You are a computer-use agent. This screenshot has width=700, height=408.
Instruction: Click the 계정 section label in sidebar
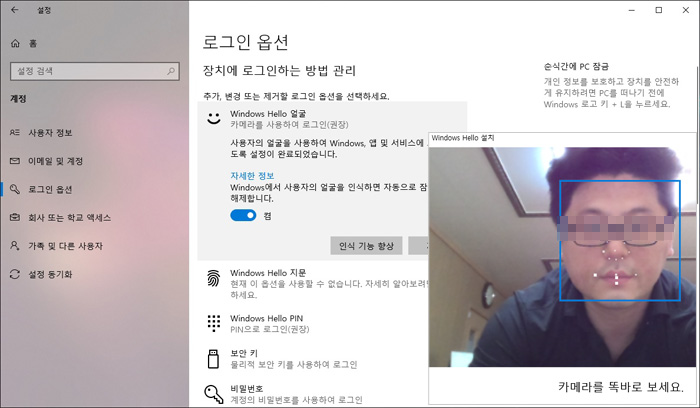point(18,99)
